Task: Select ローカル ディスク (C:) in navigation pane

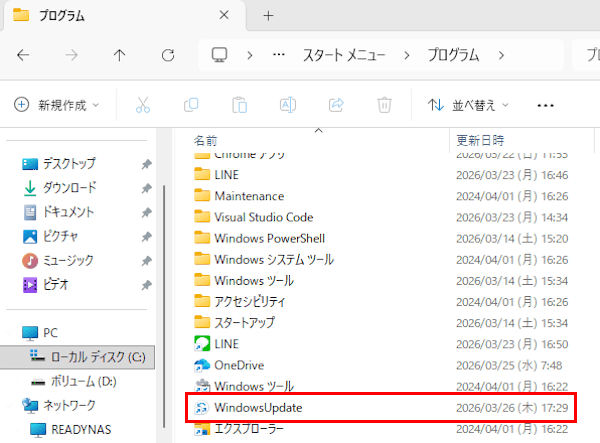Action: click(x=77, y=357)
